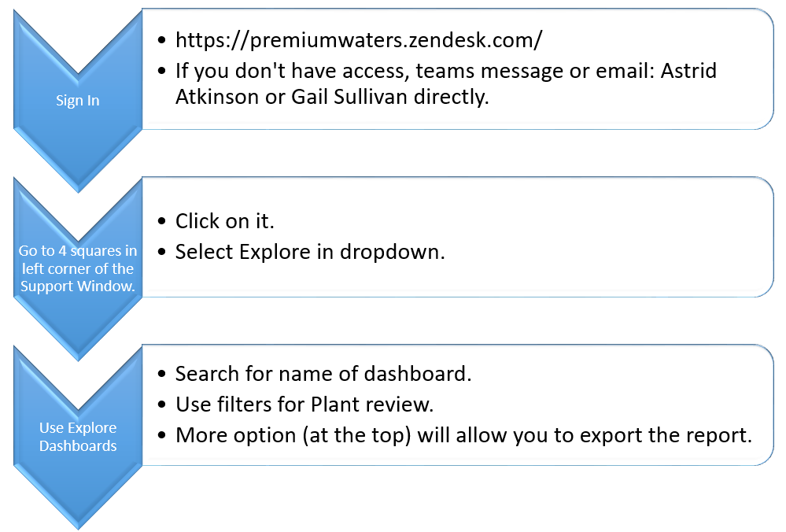Click the name Gail Sullivan
Image resolution: width=786 pixels, height=532 pixels.
click(349, 96)
